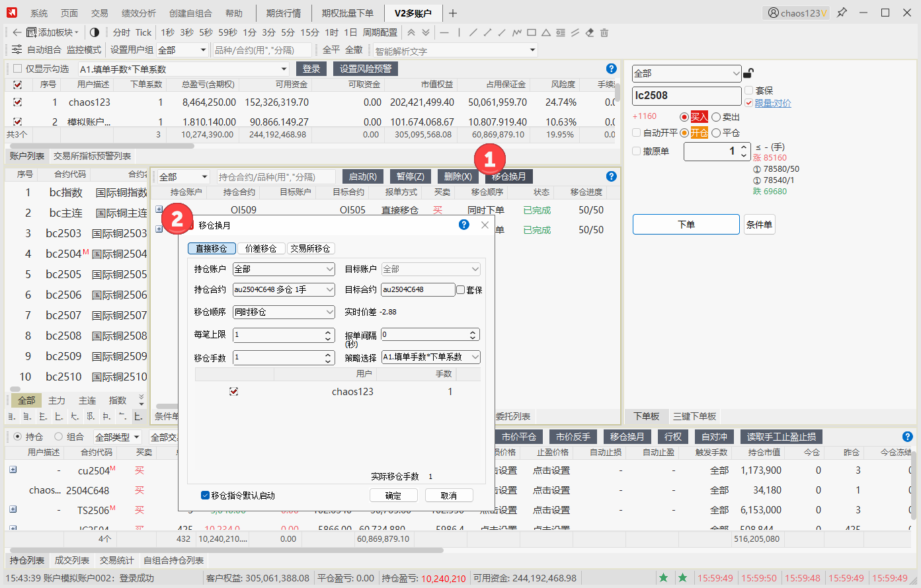Open the 持仓合约 au2504C648 dropdown
The image size is (921, 588).
tap(284, 289)
